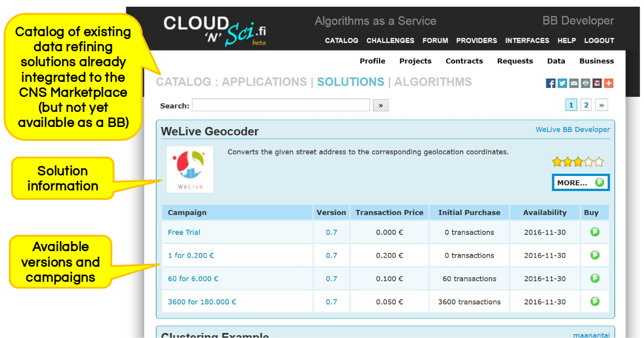Click the 3600 transactions cell
This screenshot has width=644, height=338.
(469, 302)
